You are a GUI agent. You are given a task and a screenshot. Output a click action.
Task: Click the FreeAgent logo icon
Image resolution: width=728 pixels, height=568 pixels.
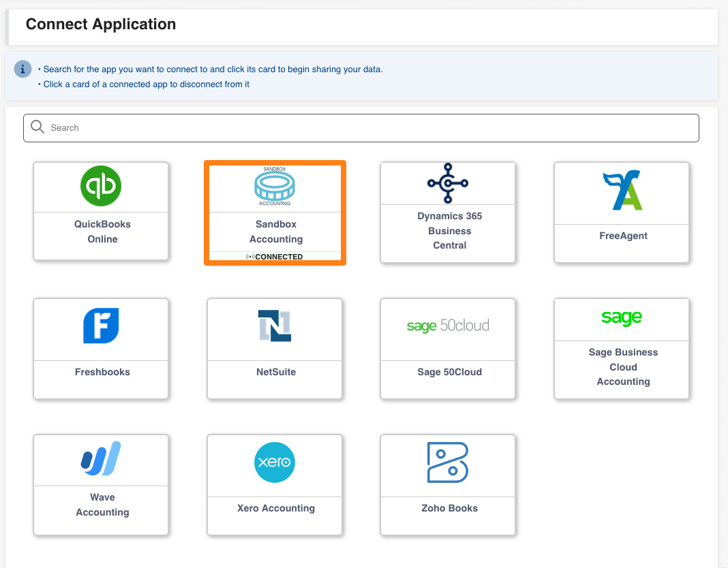click(x=622, y=190)
